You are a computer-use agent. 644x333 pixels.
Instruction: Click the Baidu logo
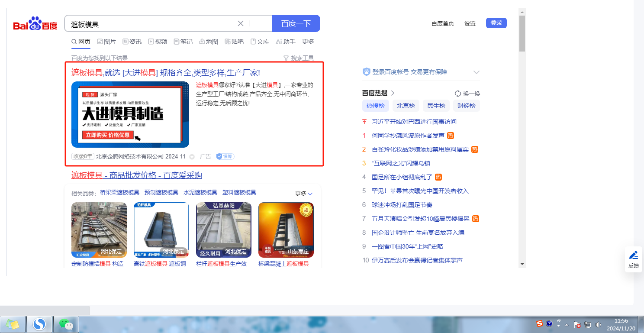tap(35, 23)
